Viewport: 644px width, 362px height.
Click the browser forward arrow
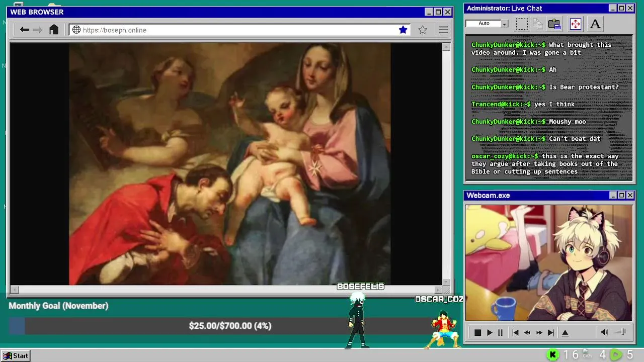coord(38,30)
